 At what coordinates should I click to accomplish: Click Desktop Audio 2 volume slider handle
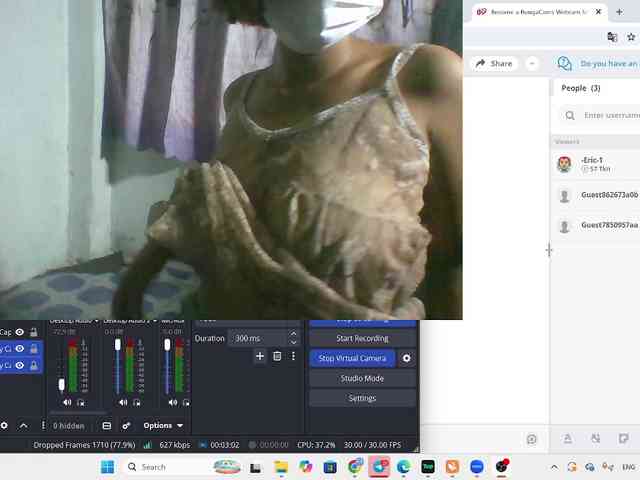point(118,344)
